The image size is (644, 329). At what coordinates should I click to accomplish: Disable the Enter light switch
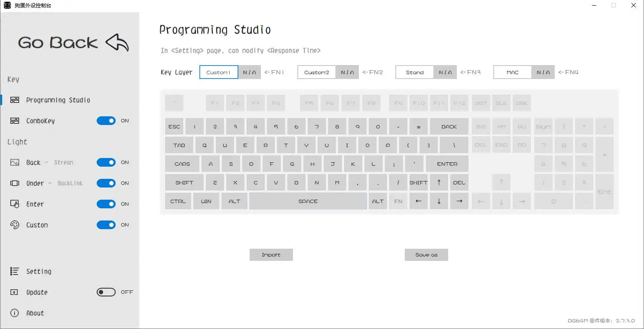[x=106, y=204]
